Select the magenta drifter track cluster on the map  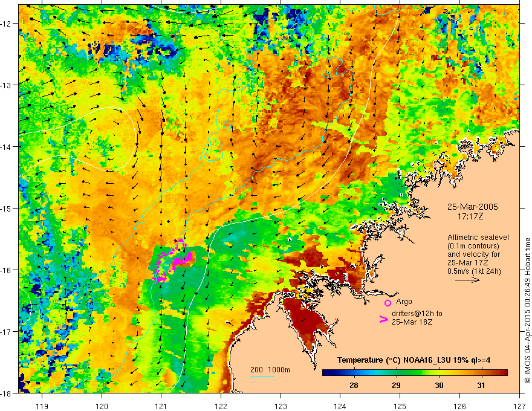[x=173, y=261]
